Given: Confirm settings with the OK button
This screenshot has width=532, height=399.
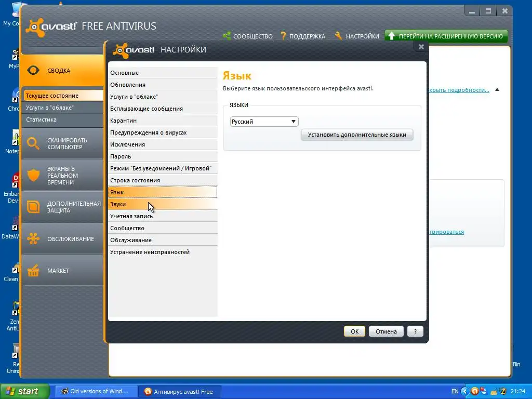Looking at the screenshot, I should [354, 331].
